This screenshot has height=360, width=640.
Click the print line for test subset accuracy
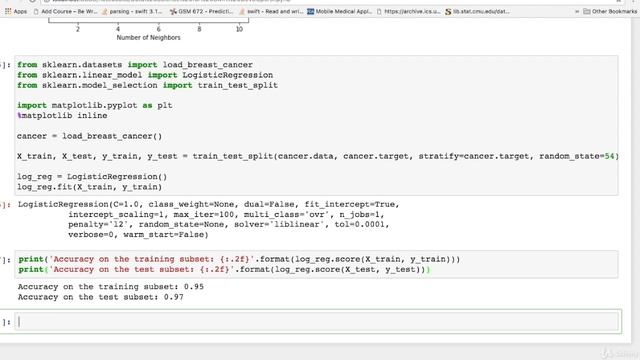pyautogui.click(x=224, y=269)
